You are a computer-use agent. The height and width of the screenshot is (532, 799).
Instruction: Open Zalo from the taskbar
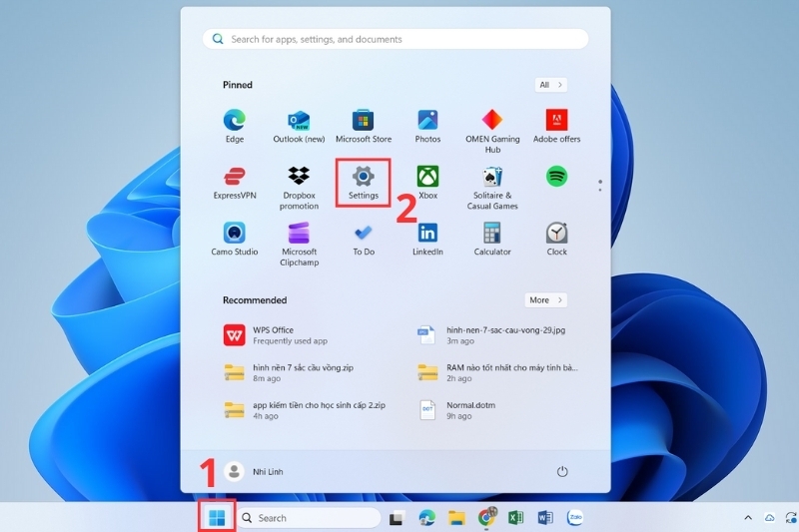(575, 517)
